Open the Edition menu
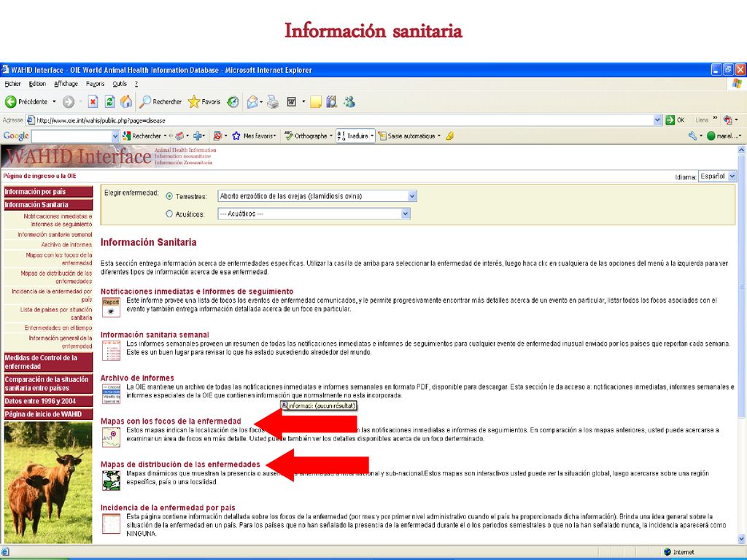This screenshot has width=747, height=560. coord(37,84)
